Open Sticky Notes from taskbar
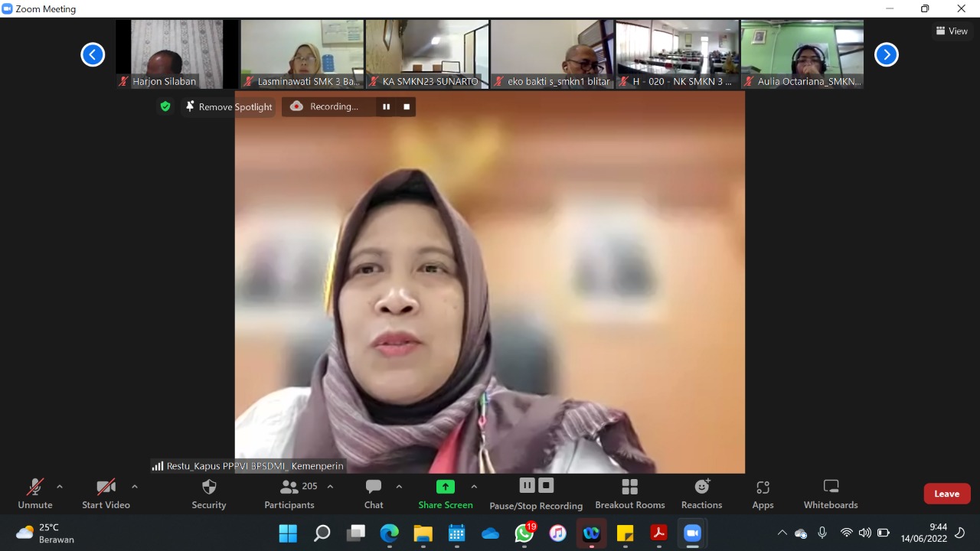Screen dimensions: 980x551 tap(626, 533)
